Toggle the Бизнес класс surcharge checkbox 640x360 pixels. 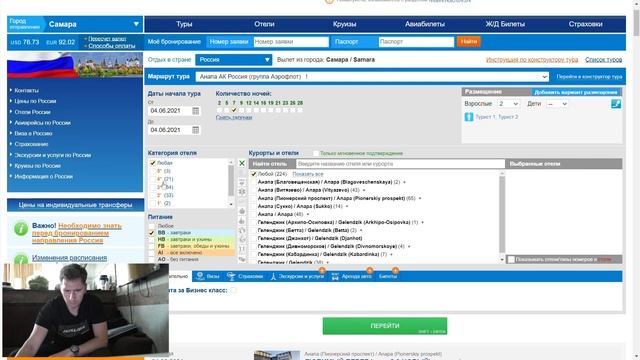click(233, 290)
